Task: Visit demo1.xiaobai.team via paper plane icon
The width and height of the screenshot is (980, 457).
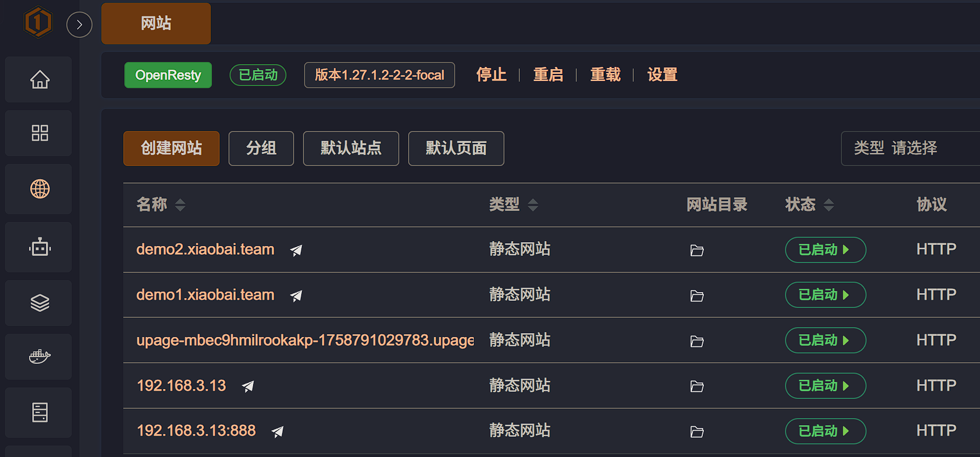Action: [x=296, y=296]
